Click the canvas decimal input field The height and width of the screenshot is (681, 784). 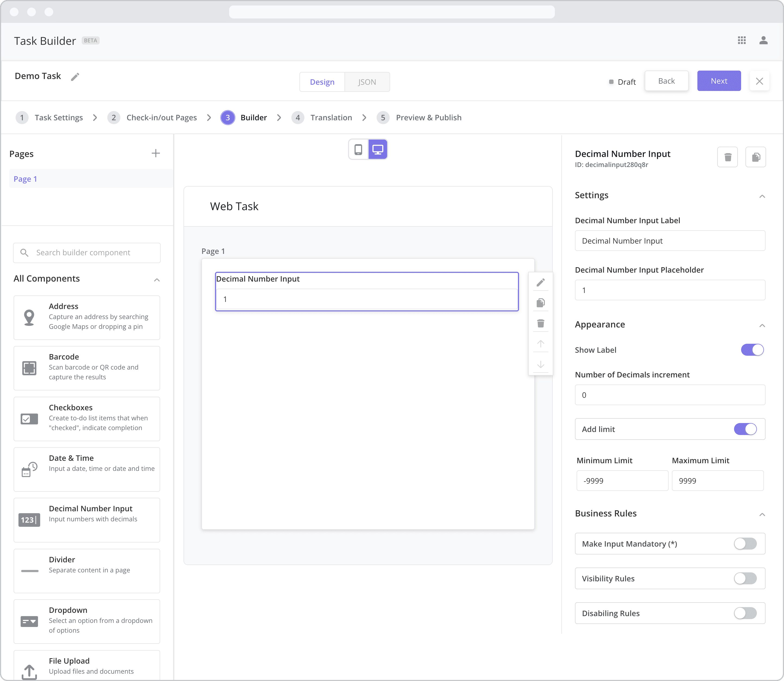pyautogui.click(x=366, y=299)
